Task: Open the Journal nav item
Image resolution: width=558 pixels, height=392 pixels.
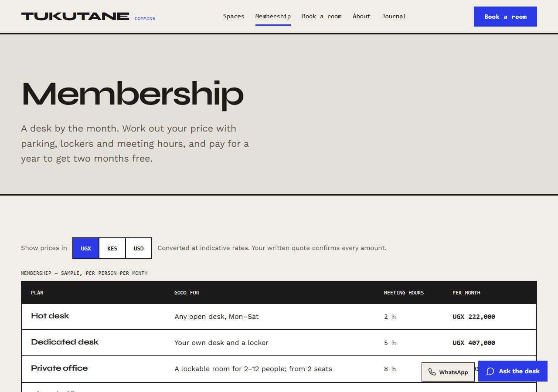Action: pyautogui.click(x=394, y=17)
